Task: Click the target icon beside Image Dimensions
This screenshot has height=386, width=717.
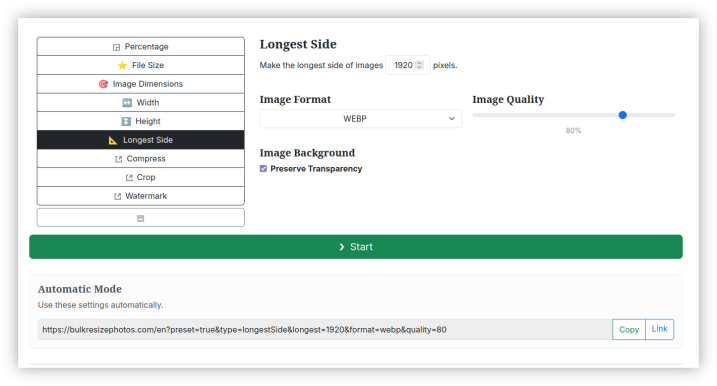Action: 103,84
